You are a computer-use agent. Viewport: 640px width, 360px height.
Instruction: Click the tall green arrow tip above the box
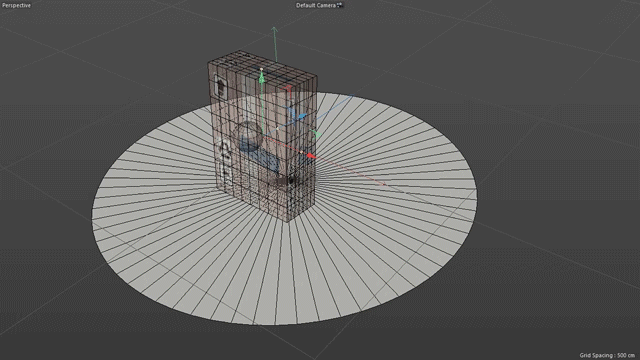click(274, 29)
